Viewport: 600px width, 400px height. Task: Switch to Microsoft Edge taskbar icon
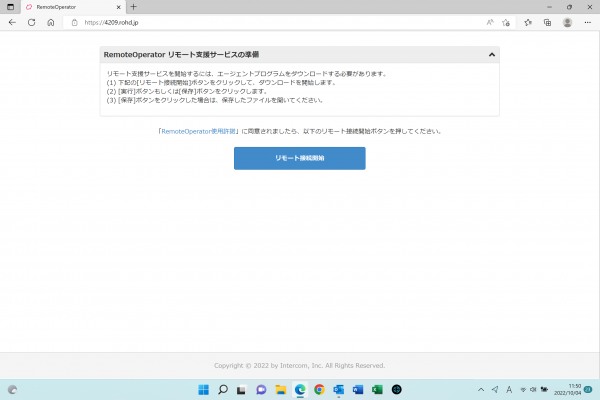pyautogui.click(x=300, y=390)
